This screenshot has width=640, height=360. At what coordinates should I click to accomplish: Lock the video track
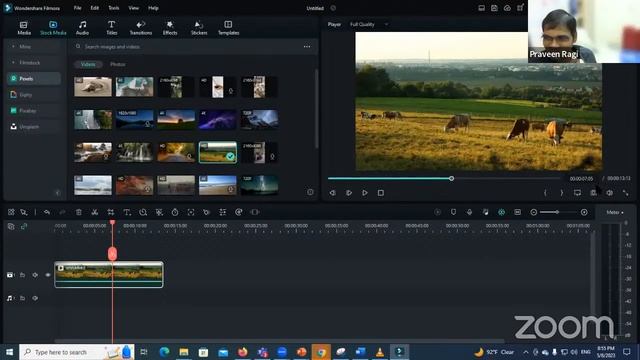[x=22, y=275]
